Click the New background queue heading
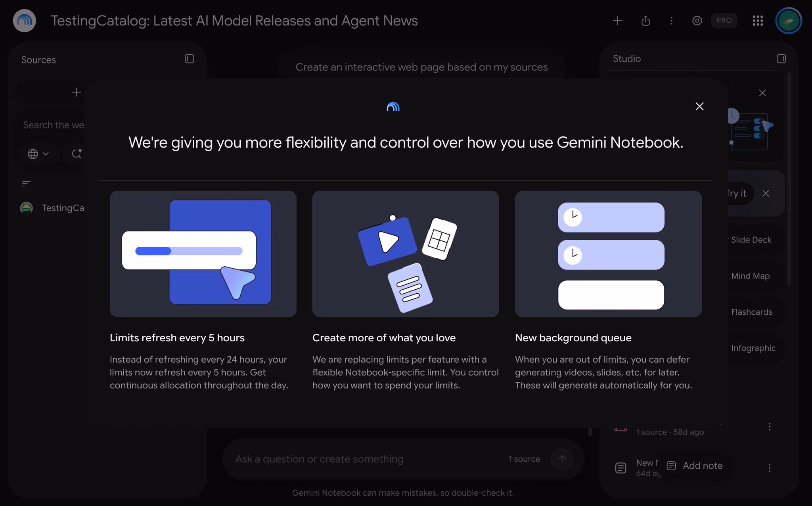This screenshot has height=506, width=812. point(573,338)
